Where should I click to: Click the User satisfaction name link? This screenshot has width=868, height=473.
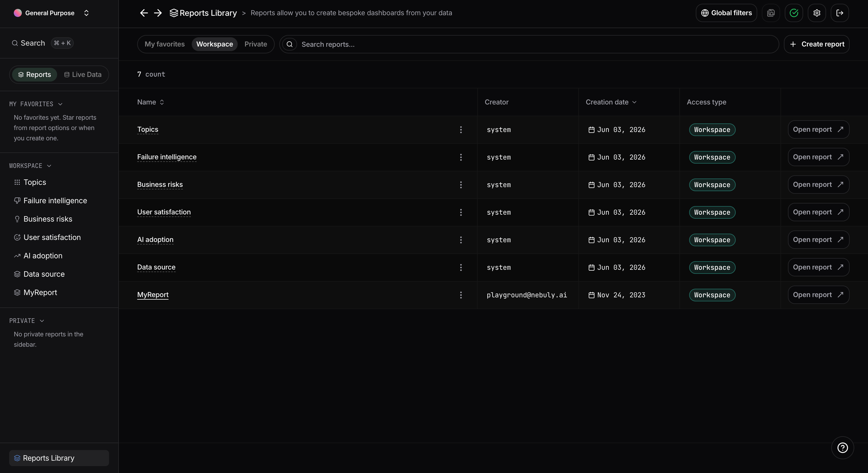(x=164, y=212)
